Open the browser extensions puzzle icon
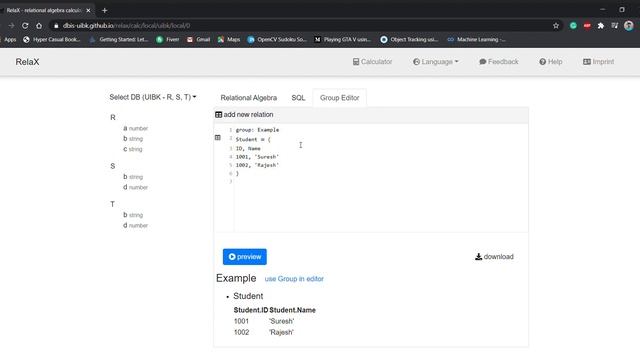The width and height of the screenshot is (640, 360). (601, 25)
